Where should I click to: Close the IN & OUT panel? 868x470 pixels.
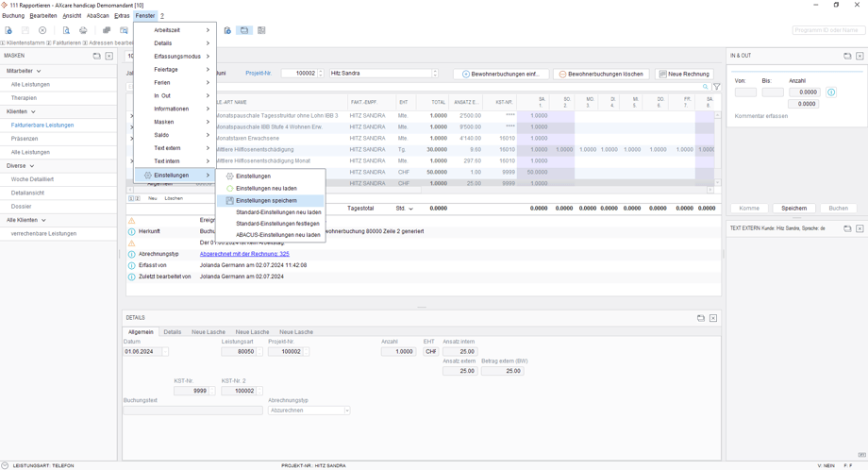[860, 56]
